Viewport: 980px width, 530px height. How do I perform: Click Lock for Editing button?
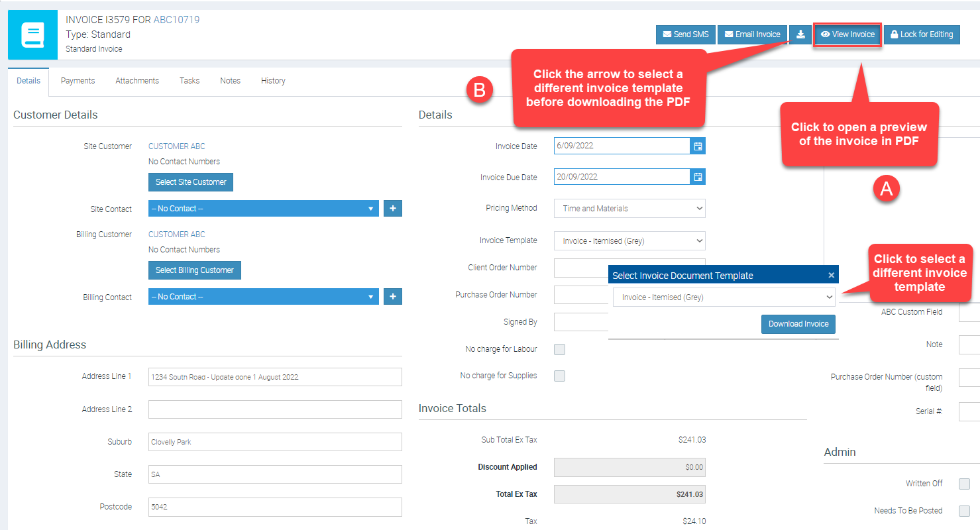coord(922,34)
